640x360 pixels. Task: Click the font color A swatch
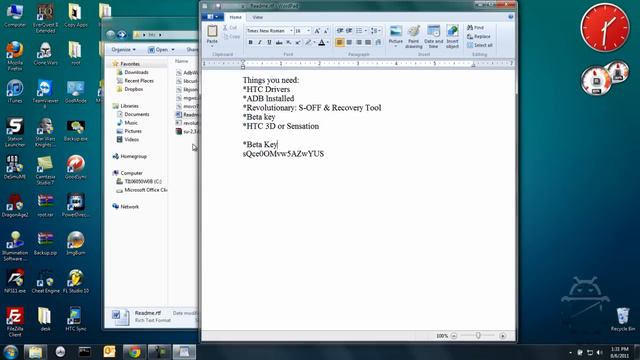coord(322,42)
